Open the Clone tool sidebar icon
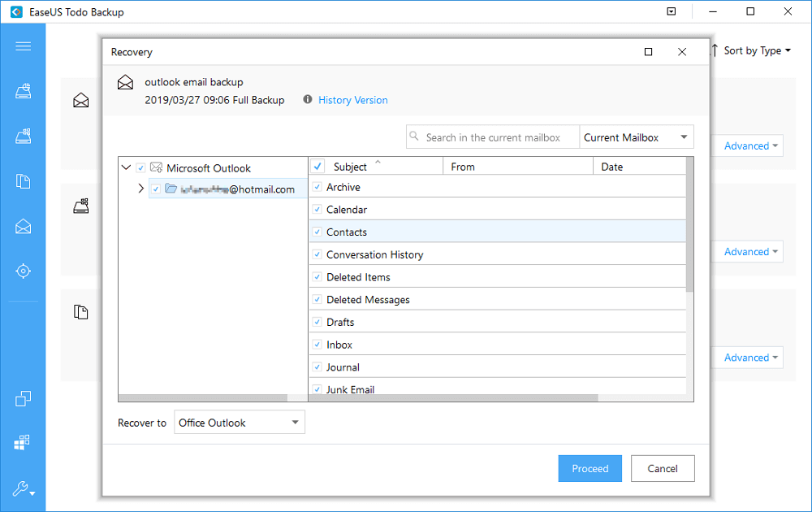Screen dimensions: 812x512 23,398
